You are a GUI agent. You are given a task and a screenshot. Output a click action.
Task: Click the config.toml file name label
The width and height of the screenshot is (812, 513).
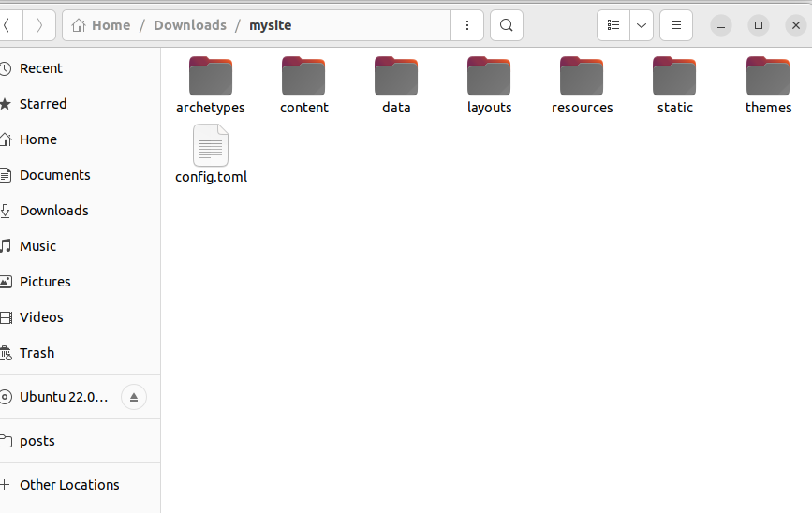click(x=212, y=177)
